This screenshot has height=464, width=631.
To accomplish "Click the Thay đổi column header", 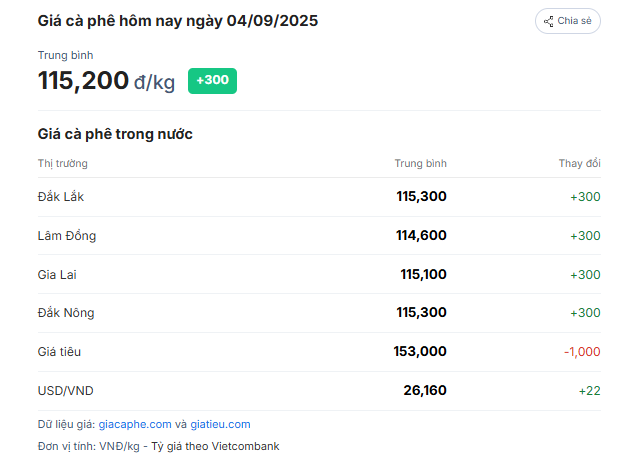I will point(579,163).
